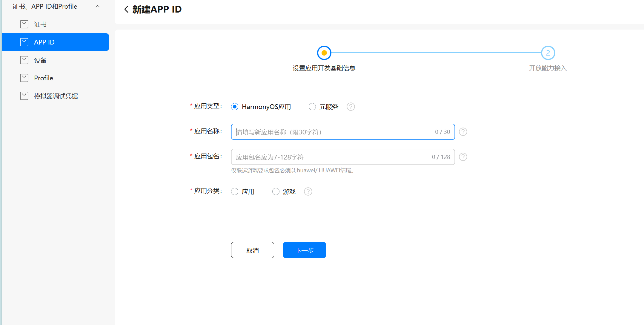Choose 游戏 as the app category

[276, 191]
